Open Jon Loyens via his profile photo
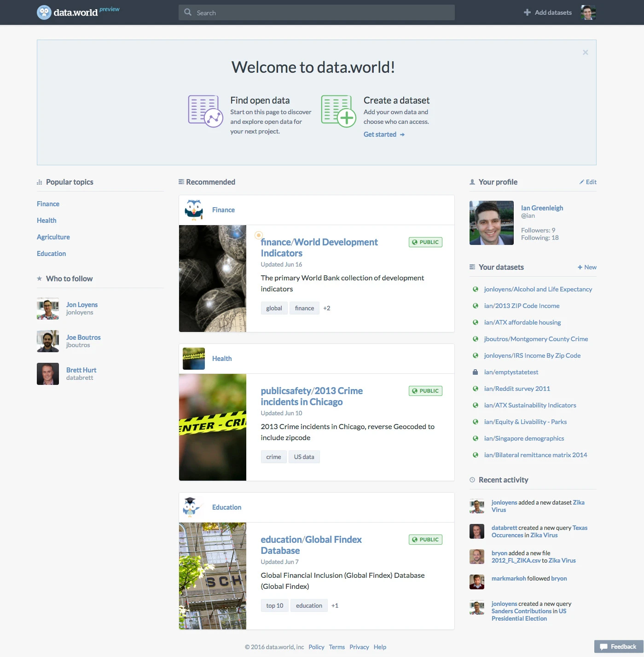The height and width of the screenshot is (657, 644). 47,308
